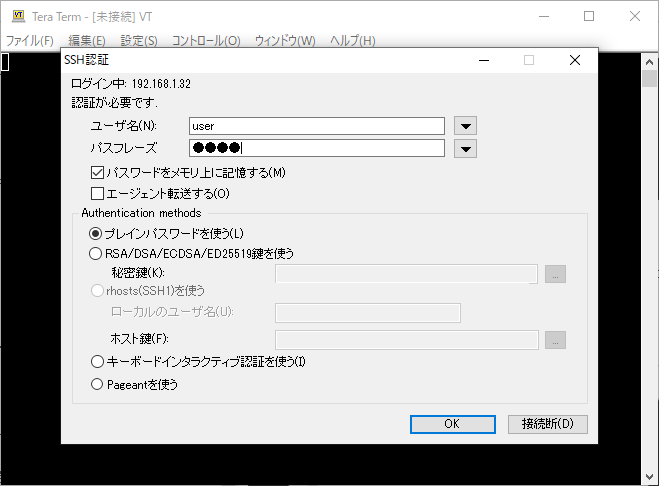Click the OK button
This screenshot has height=486, width=659.
pos(453,424)
